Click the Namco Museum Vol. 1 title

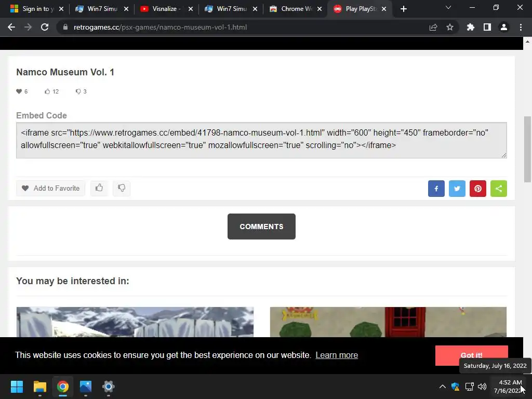click(x=65, y=72)
